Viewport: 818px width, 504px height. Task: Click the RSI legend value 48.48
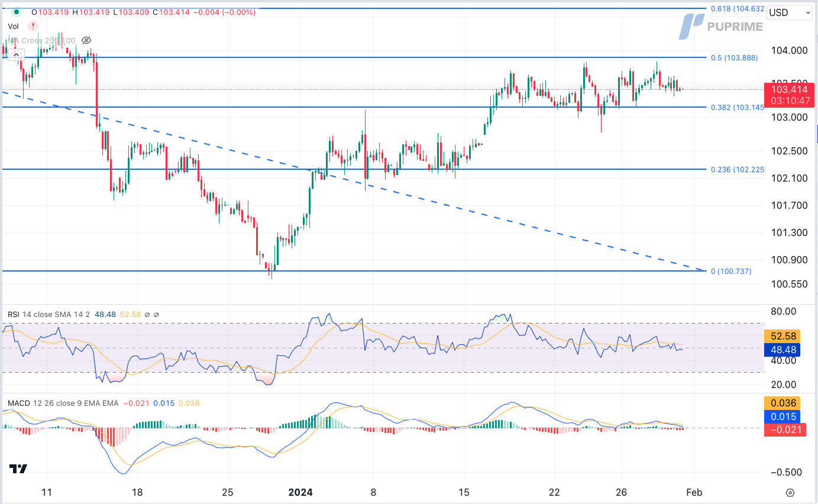click(105, 315)
